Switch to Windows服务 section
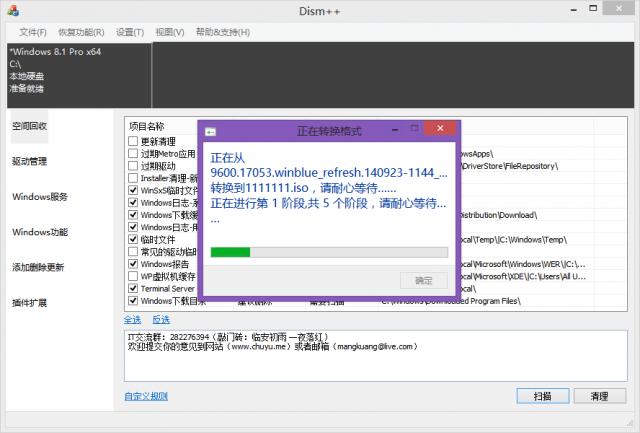This screenshot has width=640, height=433. (x=40, y=197)
